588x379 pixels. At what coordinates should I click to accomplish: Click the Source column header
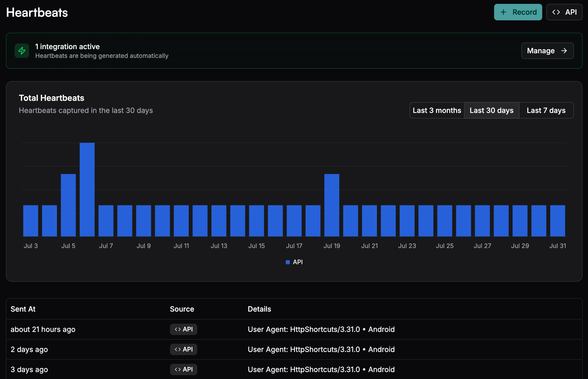(182, 309)
